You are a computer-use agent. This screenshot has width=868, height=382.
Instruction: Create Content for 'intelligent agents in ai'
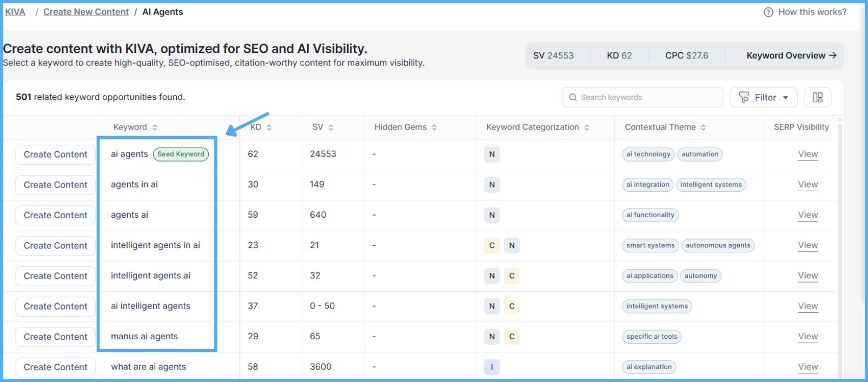(x=55, y=245)
